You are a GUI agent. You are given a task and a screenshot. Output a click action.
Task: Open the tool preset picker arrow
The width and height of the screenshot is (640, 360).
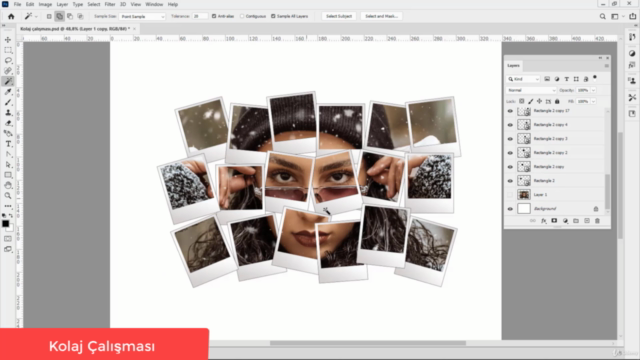pyautogui.click(x=36, y=16)
